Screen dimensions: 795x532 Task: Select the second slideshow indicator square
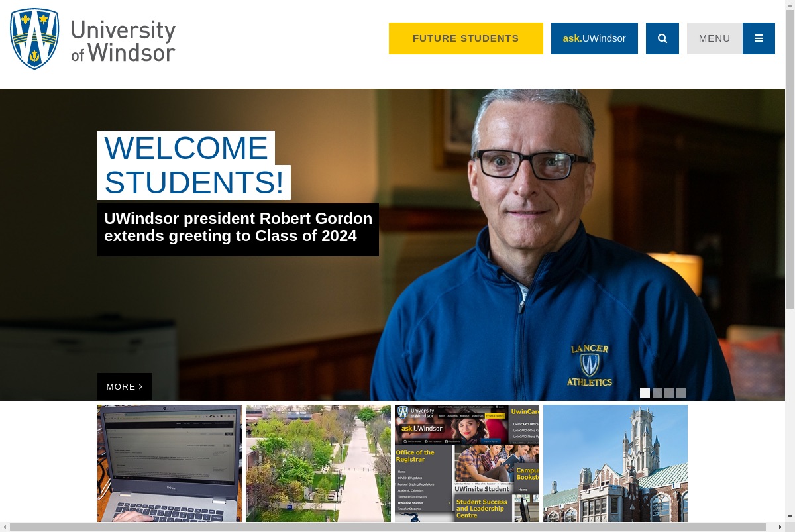(657, 392)
